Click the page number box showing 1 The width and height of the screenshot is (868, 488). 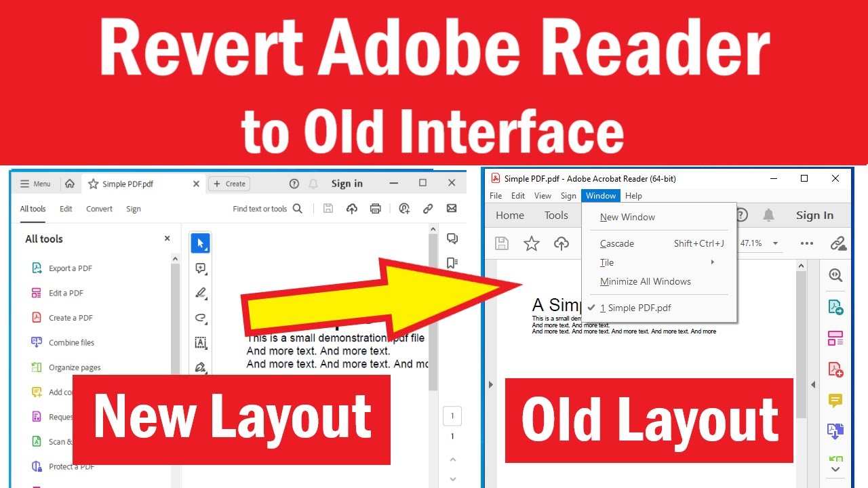coord(452,415)
